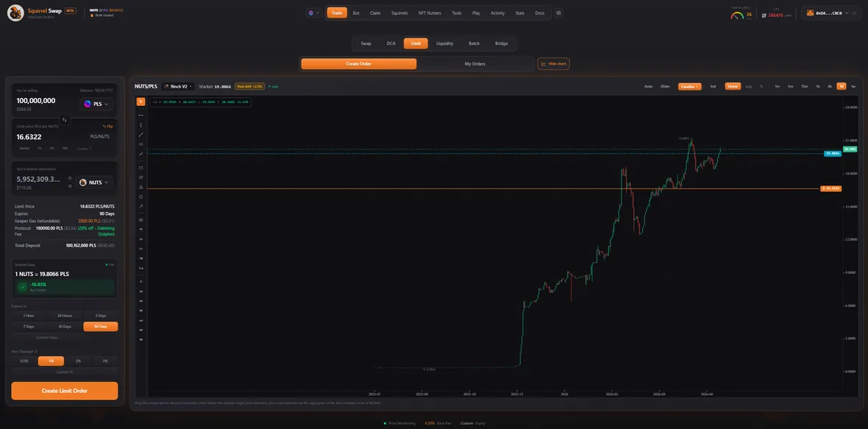Image resolution: width=868 pixels, height=429 pixels.
Task: Switch to the My Orders tab
Action: click(475, 64)
